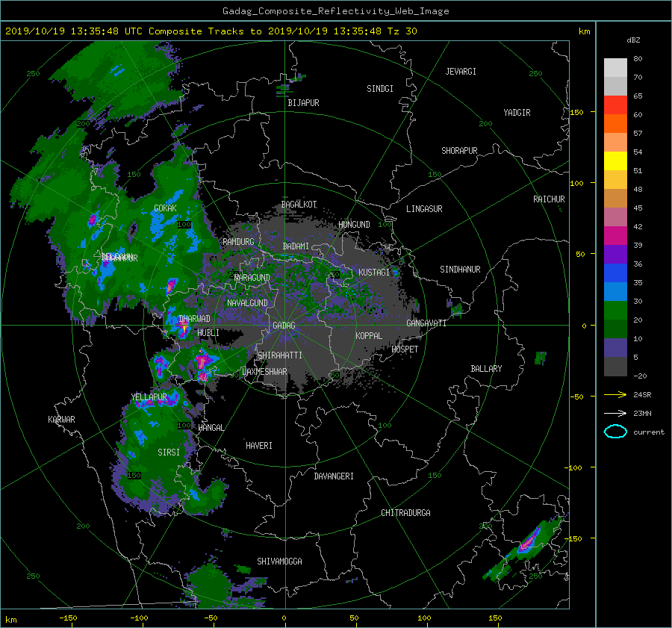Click the RAMDURG city label

238,242
